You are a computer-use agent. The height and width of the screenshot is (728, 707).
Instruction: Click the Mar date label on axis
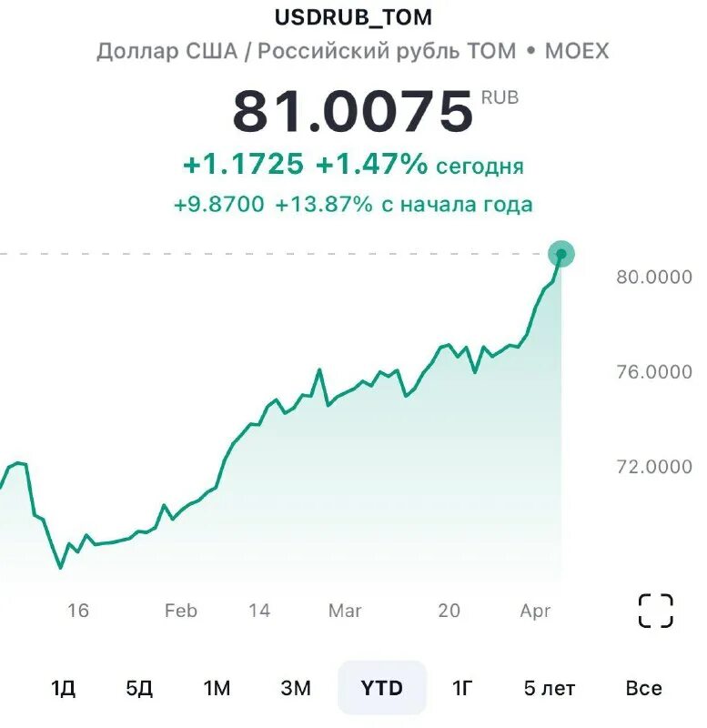click(345, 611)
